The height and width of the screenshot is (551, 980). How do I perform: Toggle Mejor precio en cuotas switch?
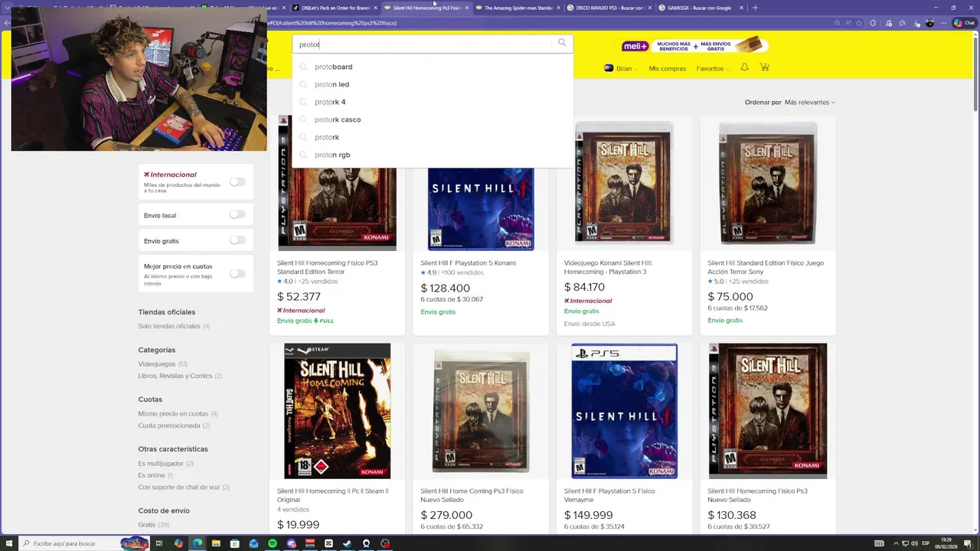237,273
